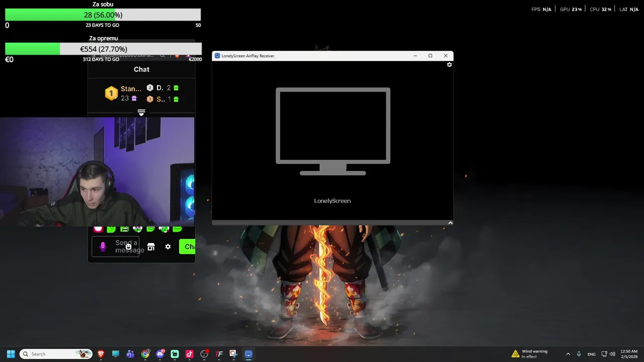Click the 'Za sobu' goal progress bar

103,15
